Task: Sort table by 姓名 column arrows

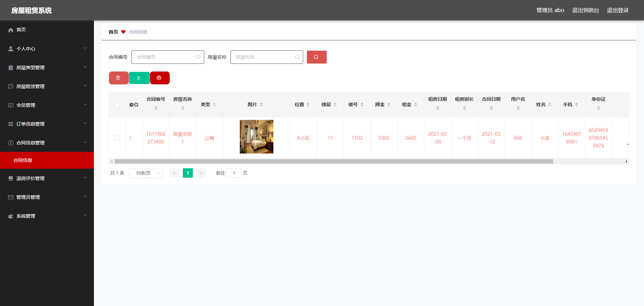Action: tap(550, 104)
